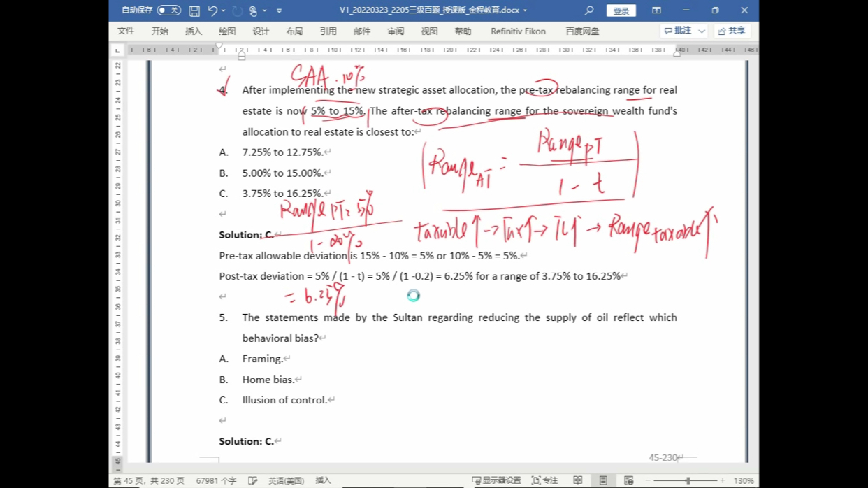This screenshot has width=868, height=488.
Task: Click the zoom in plus icon
Action: tap(722, 480)
